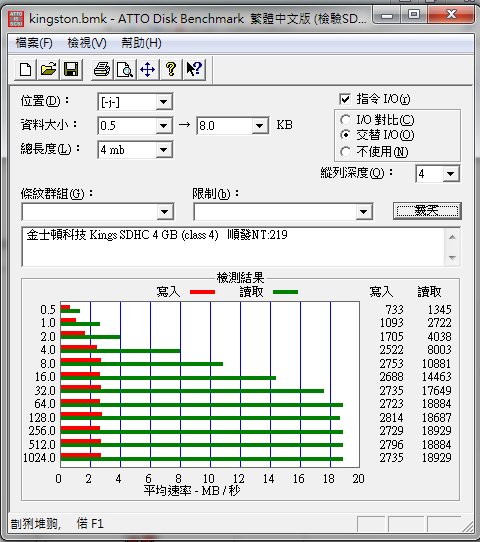Open the 檔案(F) menu
The image size is (480, 542).
click(x=34, y=43)
